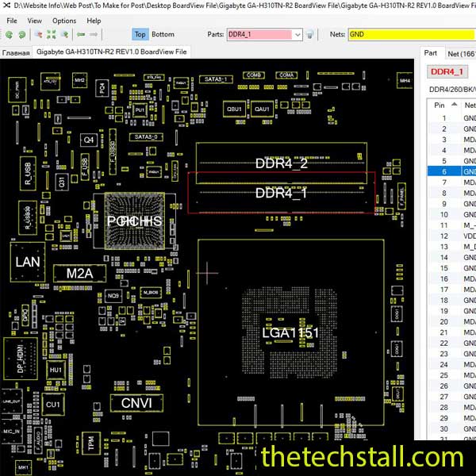Select the highlighted pin 6 row
476x476 pixels.
451,171
